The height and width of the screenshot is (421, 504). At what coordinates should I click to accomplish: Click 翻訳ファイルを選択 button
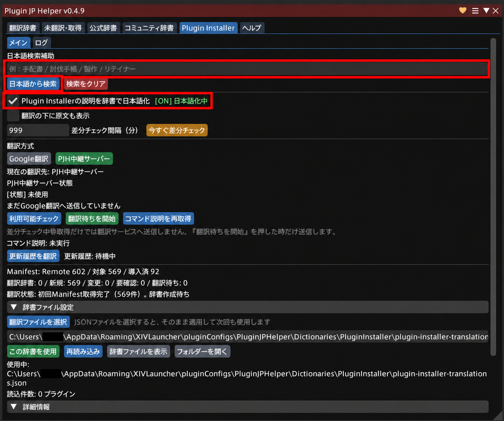pyautogui.click(x=38, y=322)
